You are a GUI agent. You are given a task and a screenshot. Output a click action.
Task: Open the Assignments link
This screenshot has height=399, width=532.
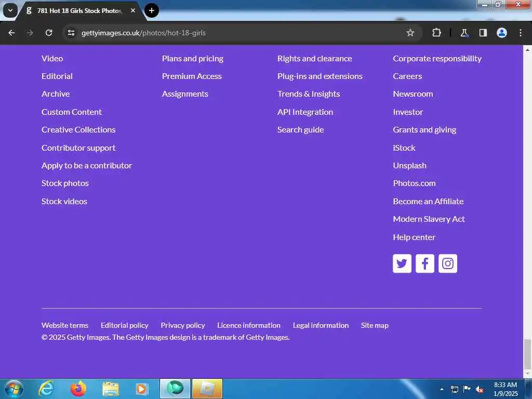(x=185, y=94)
